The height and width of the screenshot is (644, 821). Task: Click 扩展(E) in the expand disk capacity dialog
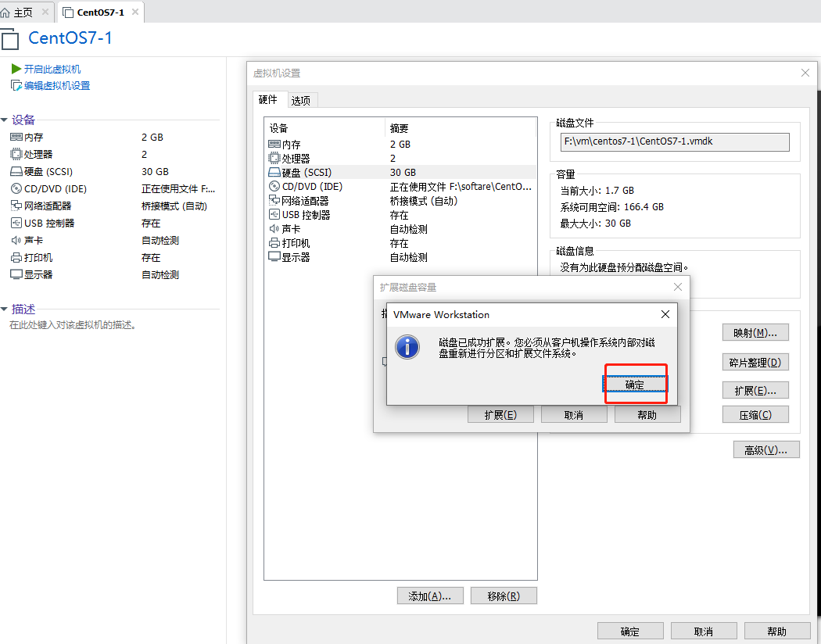coord(500,415)
